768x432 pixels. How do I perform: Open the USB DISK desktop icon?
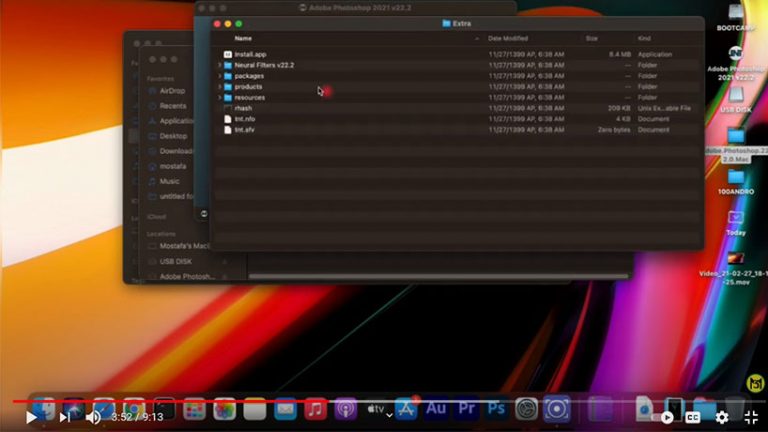[736, 100]
